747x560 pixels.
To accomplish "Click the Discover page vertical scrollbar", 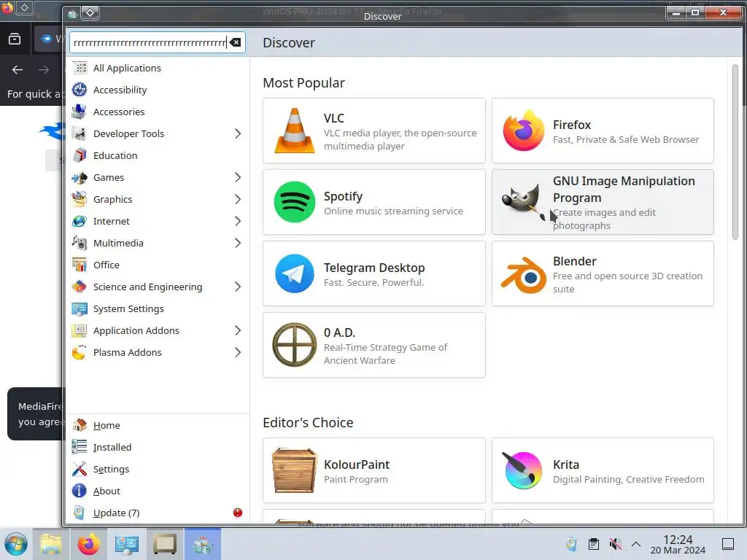I will click(735, 152).
